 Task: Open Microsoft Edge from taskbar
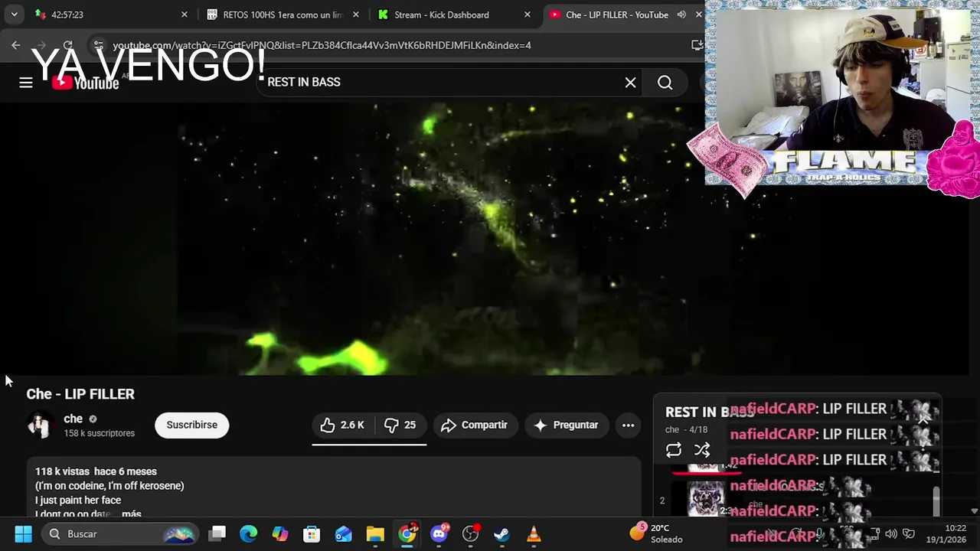249,534
